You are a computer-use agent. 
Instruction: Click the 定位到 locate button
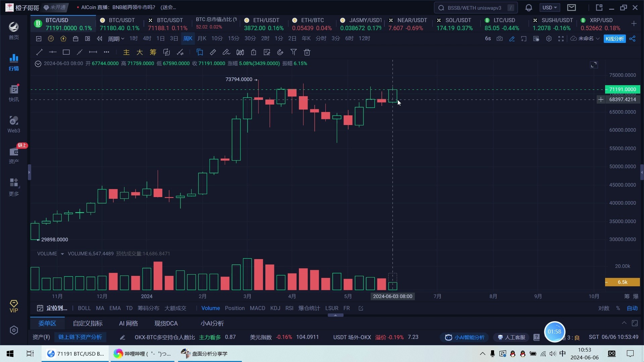(x=52, y=308)
